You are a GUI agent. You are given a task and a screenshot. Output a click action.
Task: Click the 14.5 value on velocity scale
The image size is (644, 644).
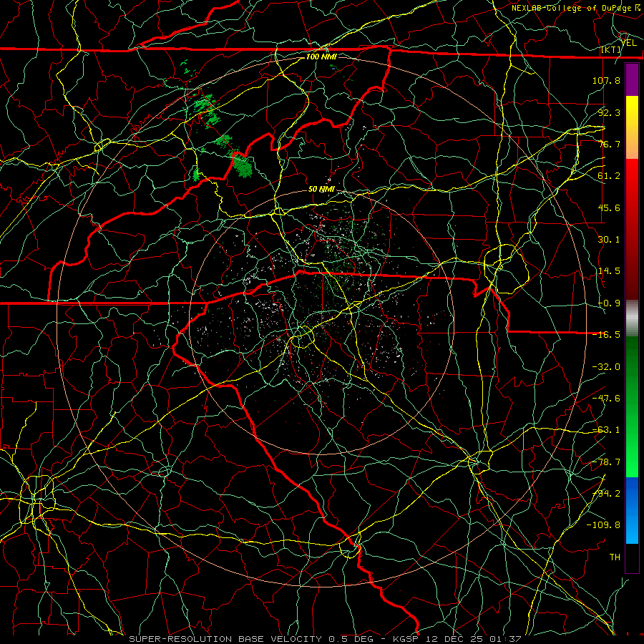click(x=609, y=271)
